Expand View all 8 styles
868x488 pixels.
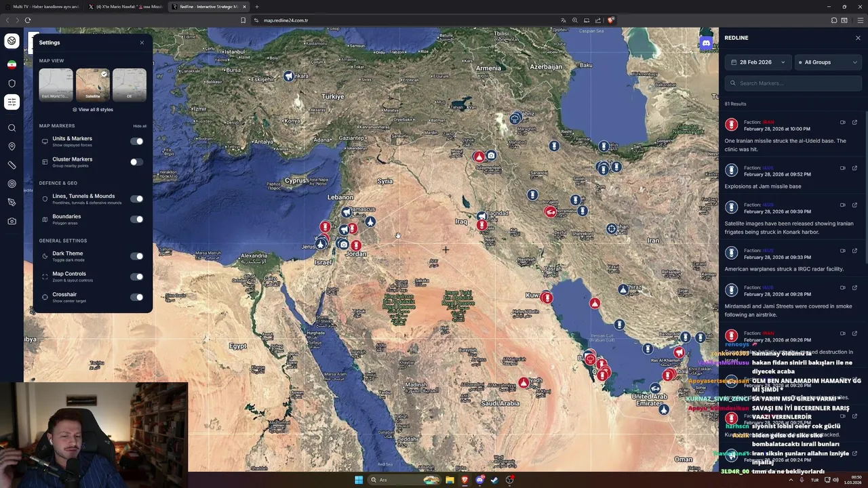pos(93,110)
